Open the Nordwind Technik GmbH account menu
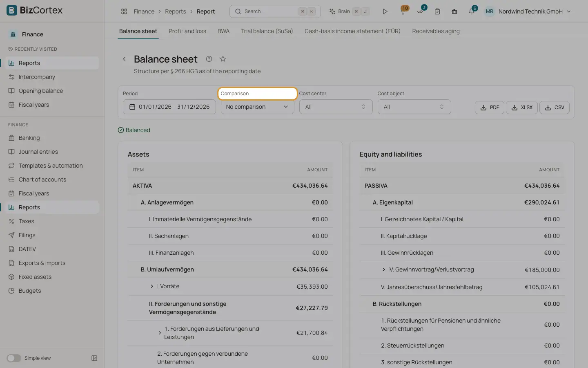 (x=528, y=11)
